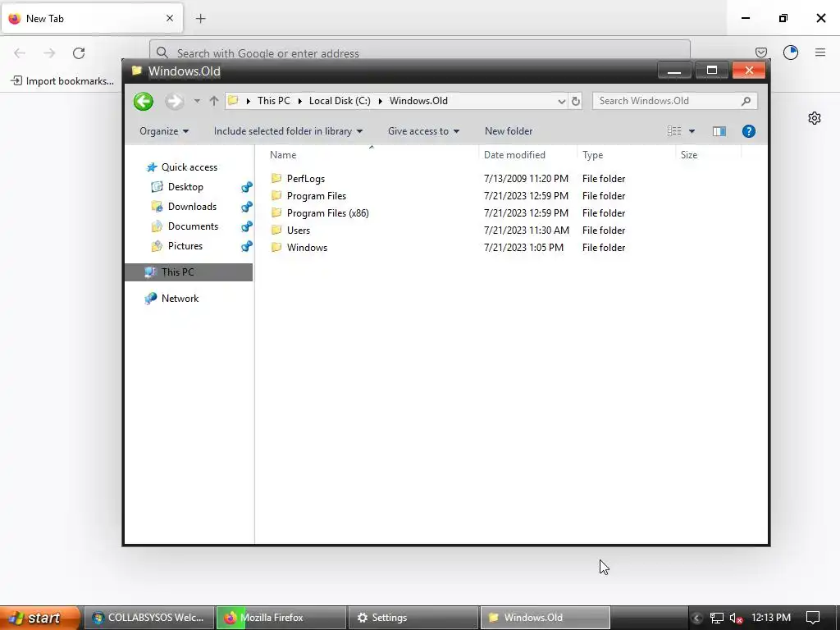Select the PerfLogs folder icon
The image size is (840, 630).
(276, 178)
